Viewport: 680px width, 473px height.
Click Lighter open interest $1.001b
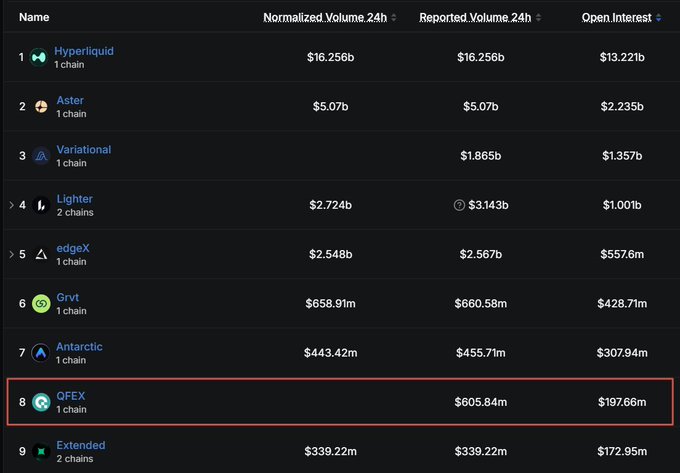622,205
